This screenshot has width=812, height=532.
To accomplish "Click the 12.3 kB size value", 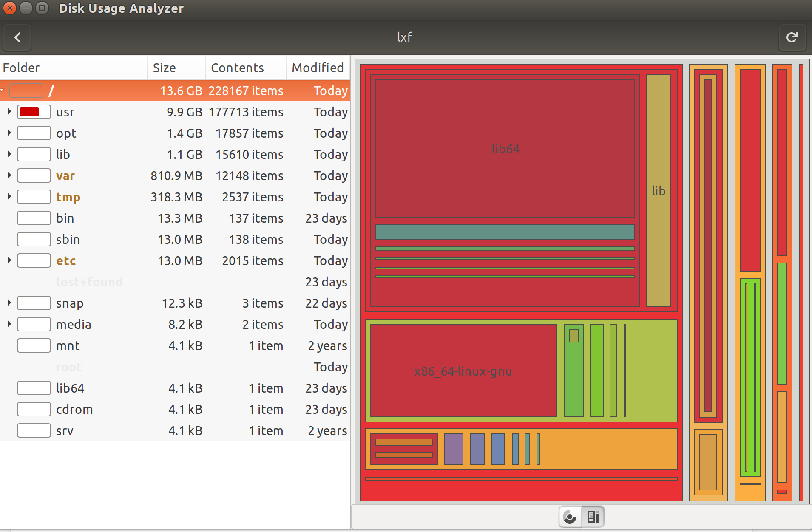I will (182, 303).
